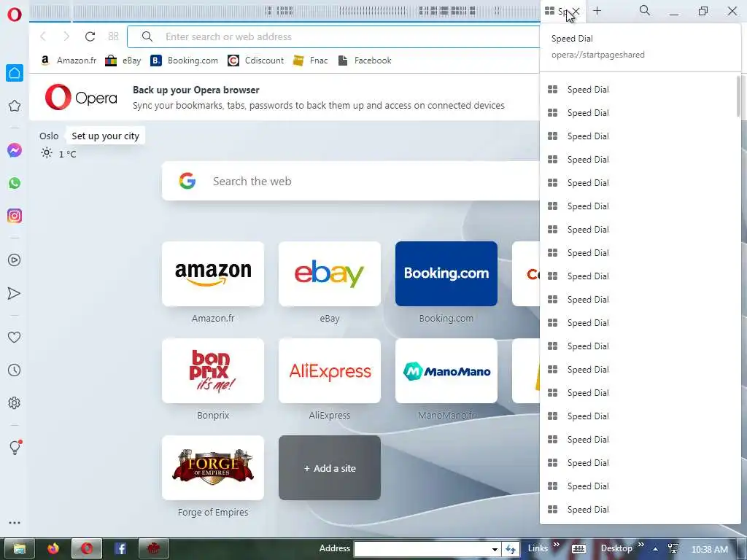Open Settings gear in the sidebar

(15, 402)
